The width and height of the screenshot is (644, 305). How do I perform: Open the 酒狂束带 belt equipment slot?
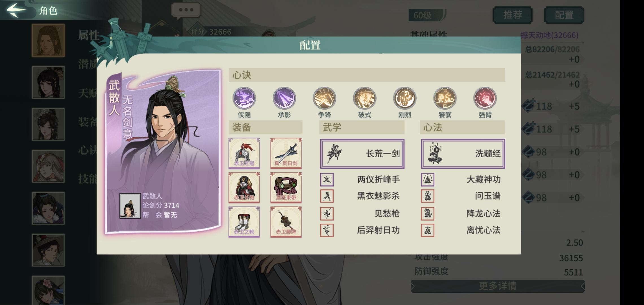tap(286, 188)
